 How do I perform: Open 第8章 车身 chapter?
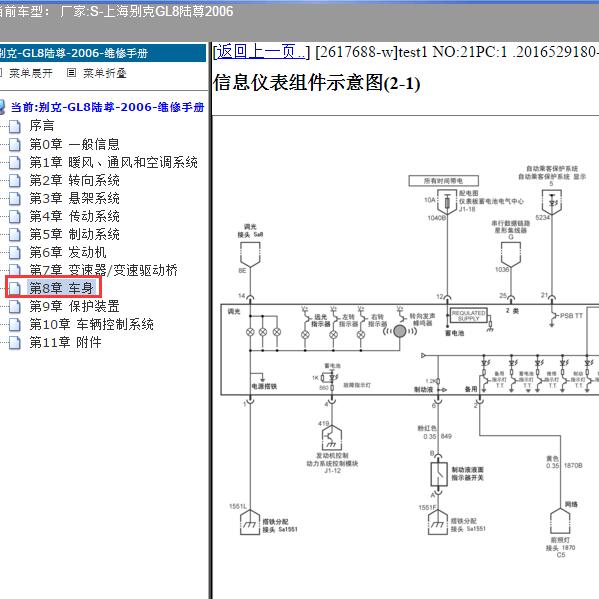tap(62, 288)
